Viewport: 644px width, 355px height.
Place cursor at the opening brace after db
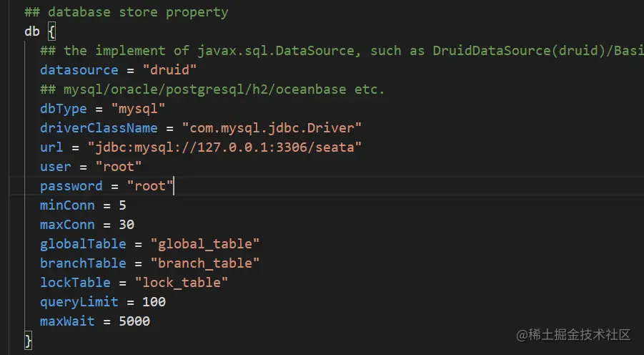(51, 31)
